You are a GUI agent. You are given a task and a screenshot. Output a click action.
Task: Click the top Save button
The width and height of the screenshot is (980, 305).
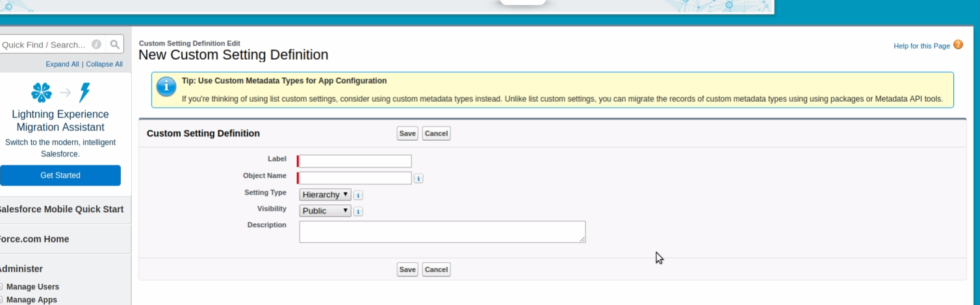coord(407,134)
